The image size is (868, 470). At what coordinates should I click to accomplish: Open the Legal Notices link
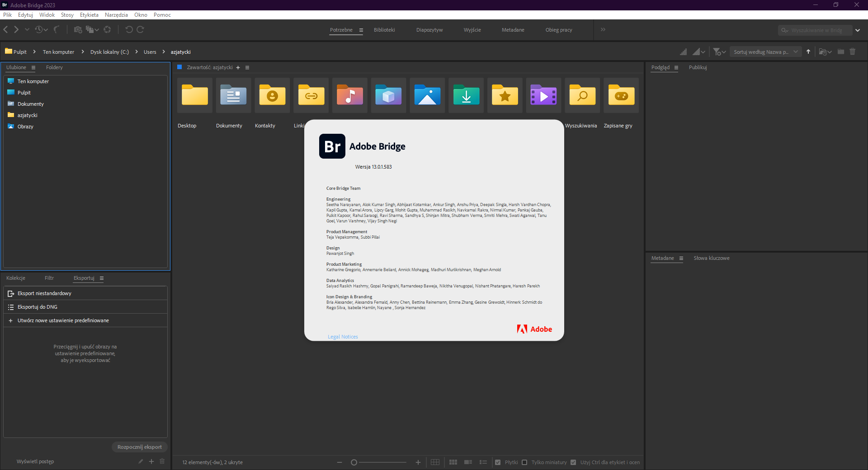tap(343, 337)
